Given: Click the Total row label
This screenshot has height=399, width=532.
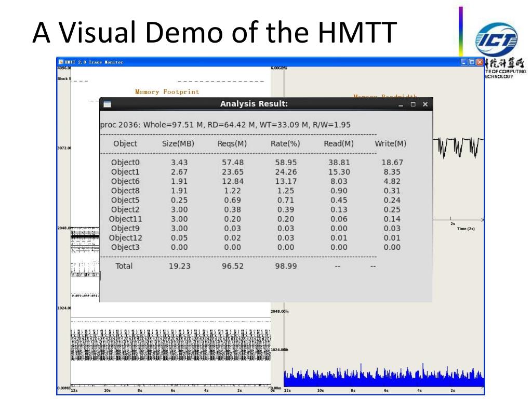Looking at the screenshot, I should (x=124, y=266).
